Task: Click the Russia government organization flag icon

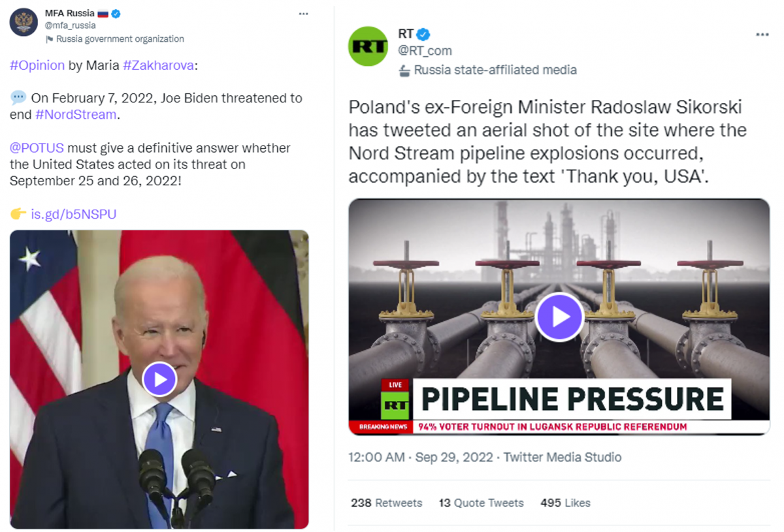Action: pyautogui.click(x=49, y=39)
